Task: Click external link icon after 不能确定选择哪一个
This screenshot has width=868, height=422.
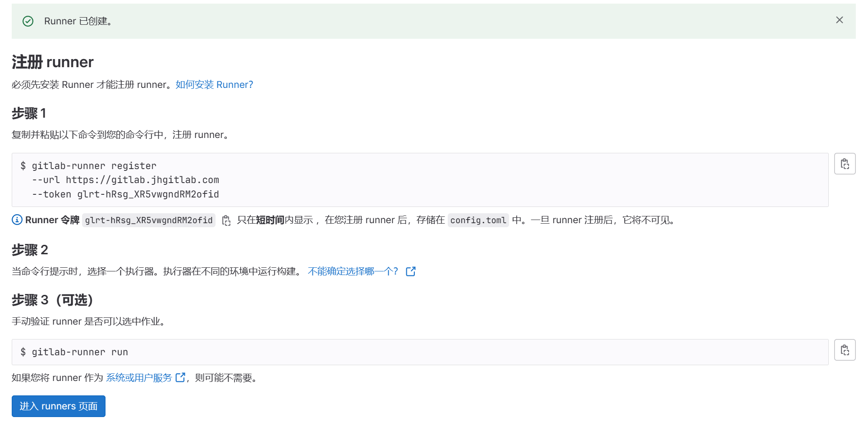Action: [411, 271]
